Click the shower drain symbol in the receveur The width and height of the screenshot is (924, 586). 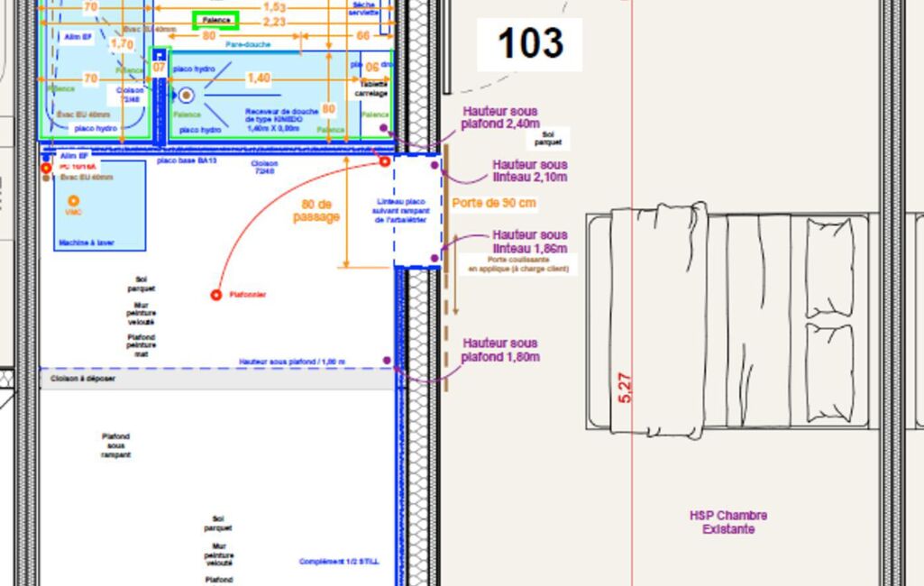(x=187, y=95)
